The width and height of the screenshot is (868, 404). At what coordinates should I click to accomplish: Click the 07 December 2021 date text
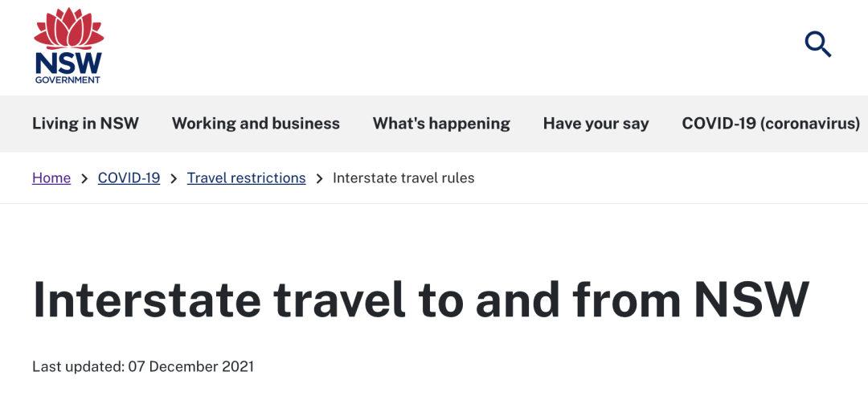click(191, 366)
